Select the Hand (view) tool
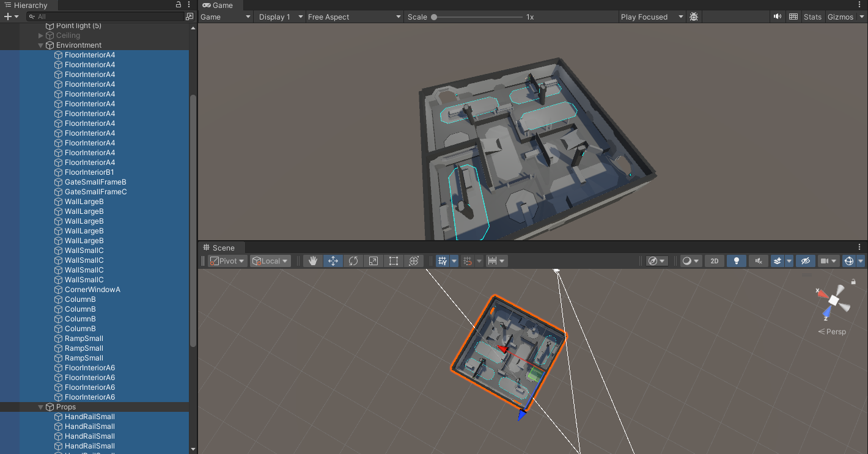 pos(313,261)
